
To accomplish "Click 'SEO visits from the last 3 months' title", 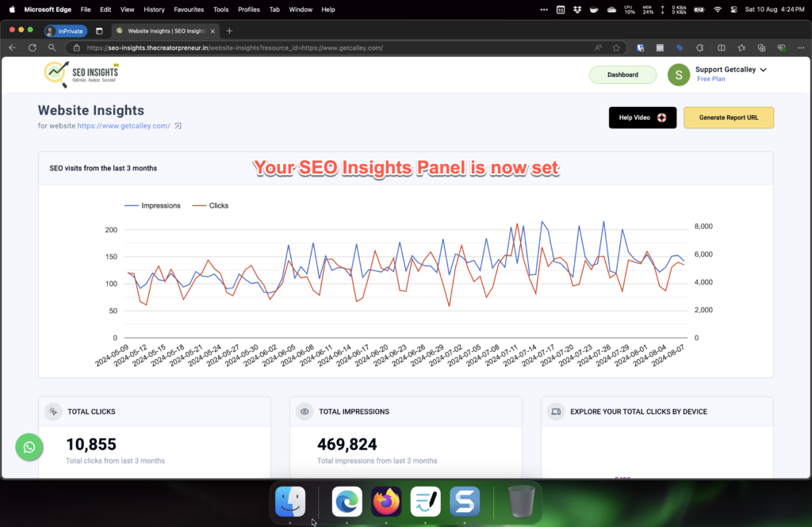I will coord(103,168).
